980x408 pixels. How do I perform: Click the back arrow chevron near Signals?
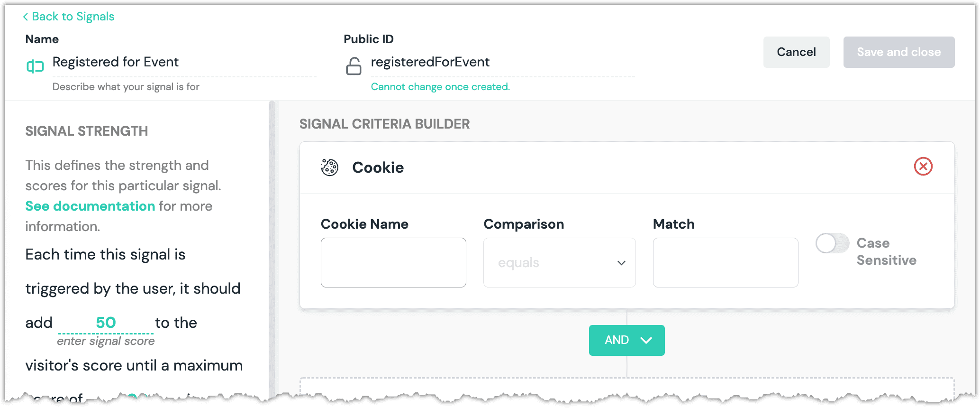point(26,17)
